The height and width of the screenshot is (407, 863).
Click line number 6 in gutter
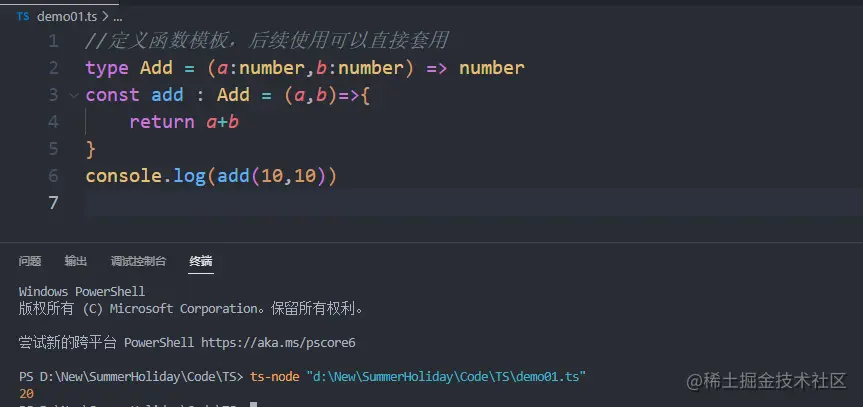coord(53,176)
